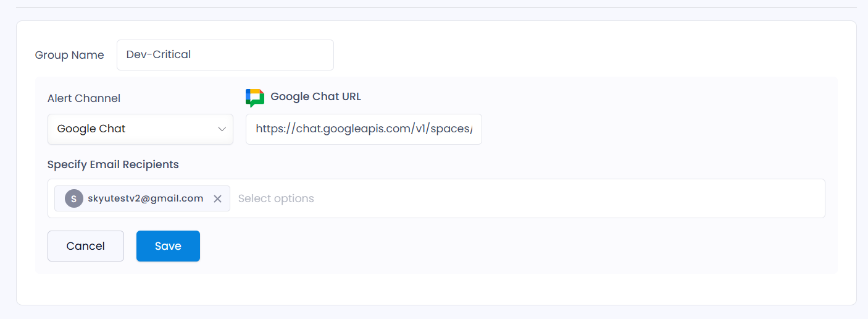Click the Group Name label
The height and width of the screenshot is (319, 868).
click(70, 55)
